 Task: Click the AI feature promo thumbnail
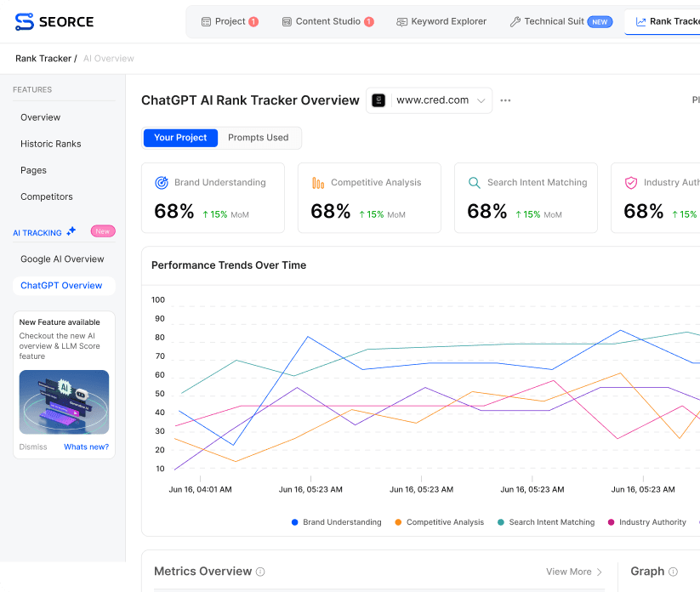click(x=64, y=400)
